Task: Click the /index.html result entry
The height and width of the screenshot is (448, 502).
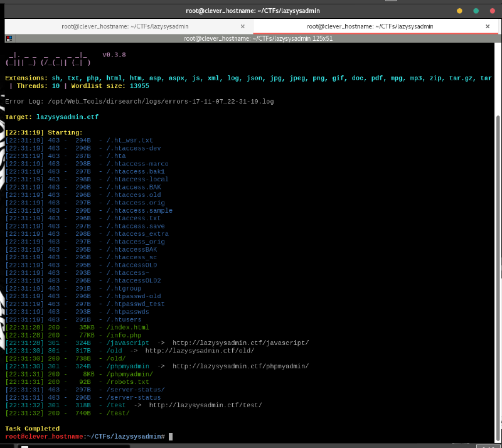Action: click(128, 328)
